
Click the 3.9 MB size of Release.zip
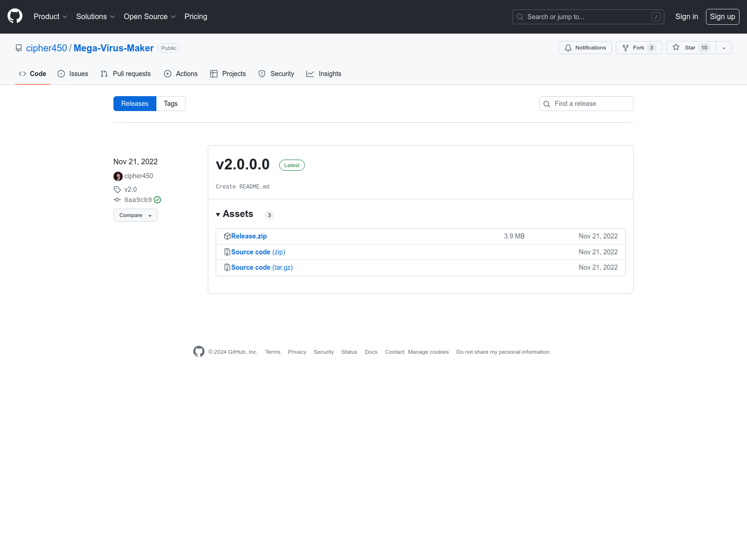click(514, 236)
